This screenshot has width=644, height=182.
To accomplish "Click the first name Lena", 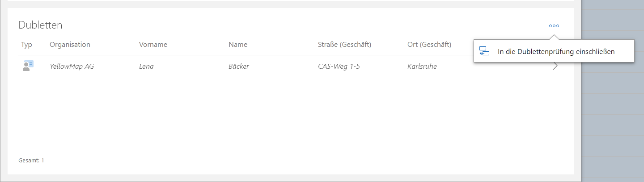I will 147,66.
